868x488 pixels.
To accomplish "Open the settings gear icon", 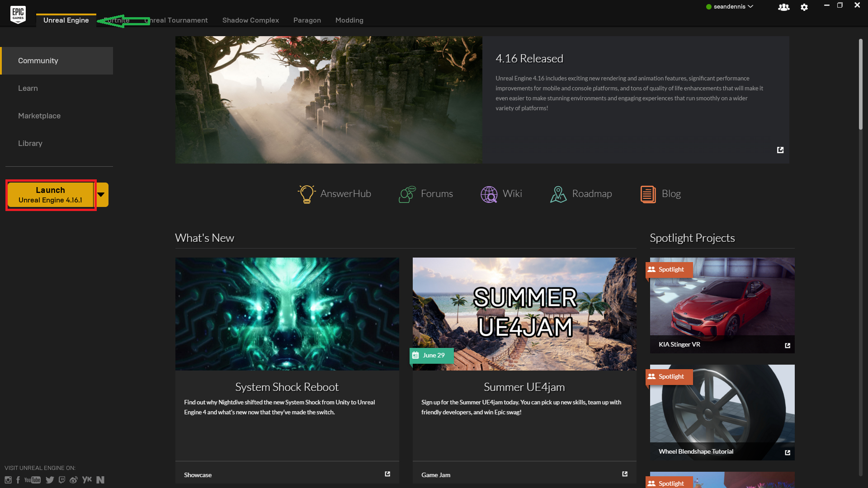I will [x=804, y=7].
